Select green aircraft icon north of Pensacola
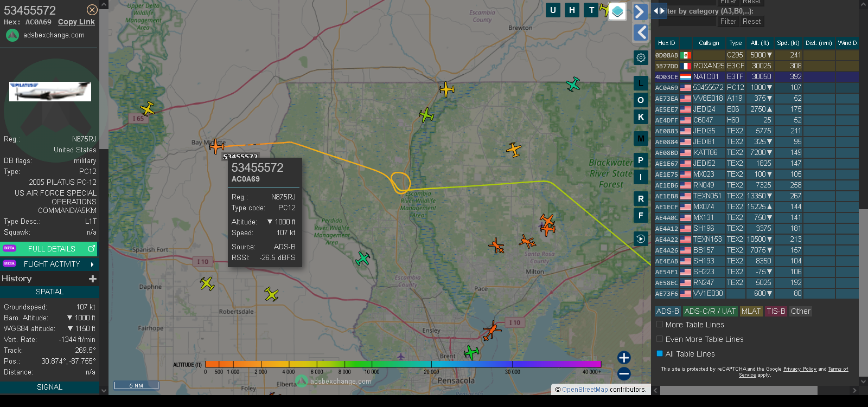The height and width of the screenshot is (407, 868). pyautogui.click(x=471, y=352)
